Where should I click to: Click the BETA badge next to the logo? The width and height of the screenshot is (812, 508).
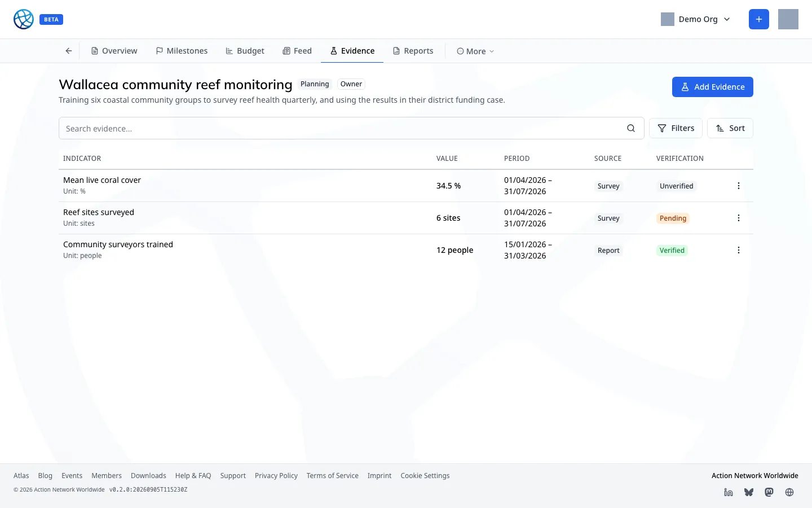[51, 19]
